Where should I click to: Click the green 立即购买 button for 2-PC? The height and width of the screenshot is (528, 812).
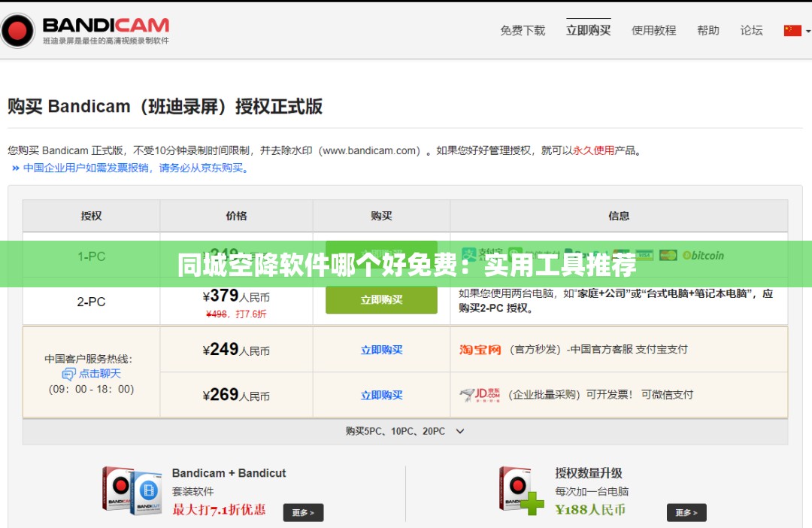point(380,299)
